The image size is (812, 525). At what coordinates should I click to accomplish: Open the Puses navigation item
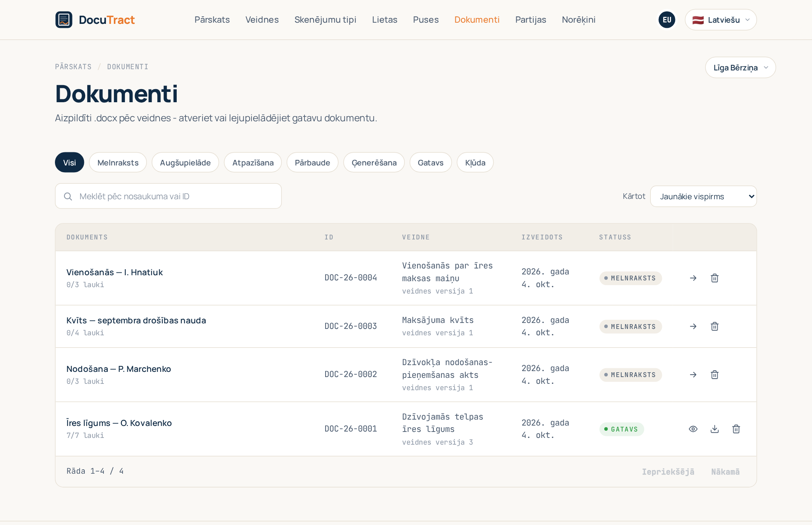click(x=426, y=19)
